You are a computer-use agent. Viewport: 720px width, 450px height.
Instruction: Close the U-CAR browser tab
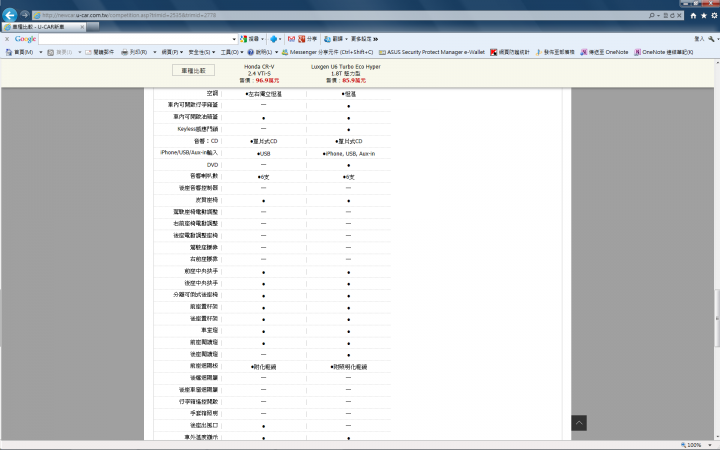coord(82,27)
